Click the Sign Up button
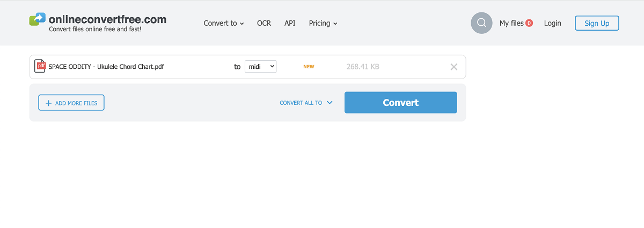Viewport: 644px width, 228px height. 597,23
